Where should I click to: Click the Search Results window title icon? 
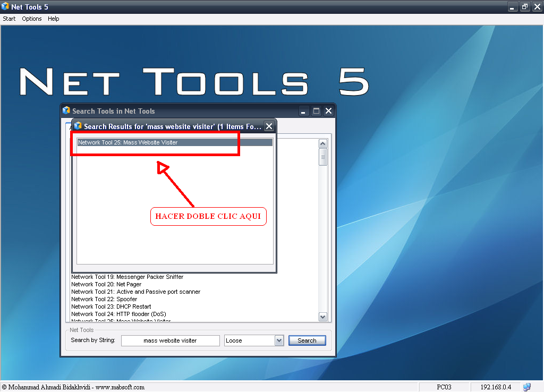point(78,126)
